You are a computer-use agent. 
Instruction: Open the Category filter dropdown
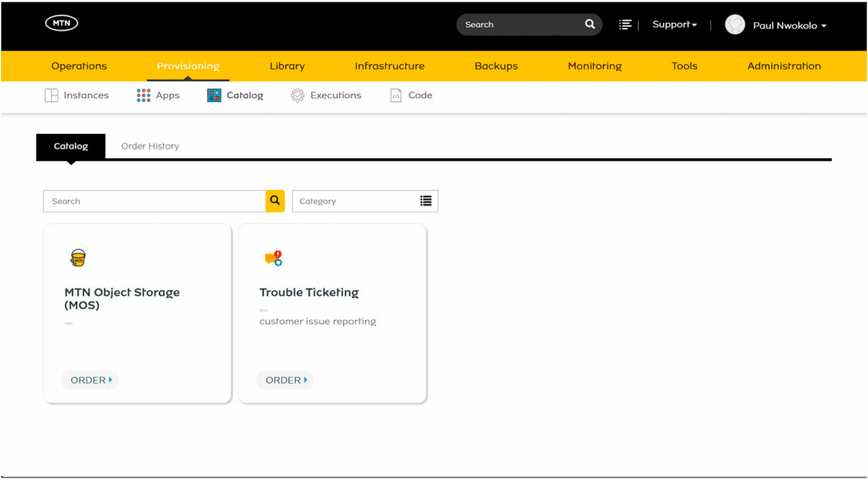point(365,201)
